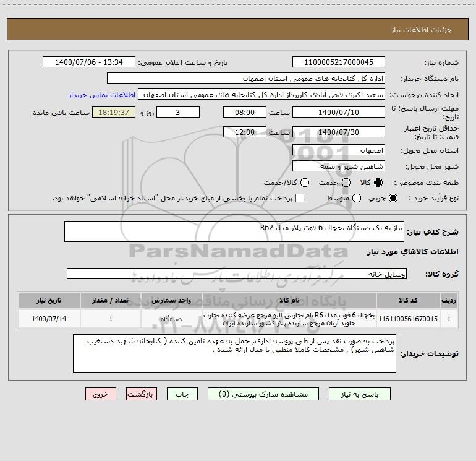This screenshot has height=461, width=476.
Task: Click the شرح کلی نیاز label
Action: point(433,232)
